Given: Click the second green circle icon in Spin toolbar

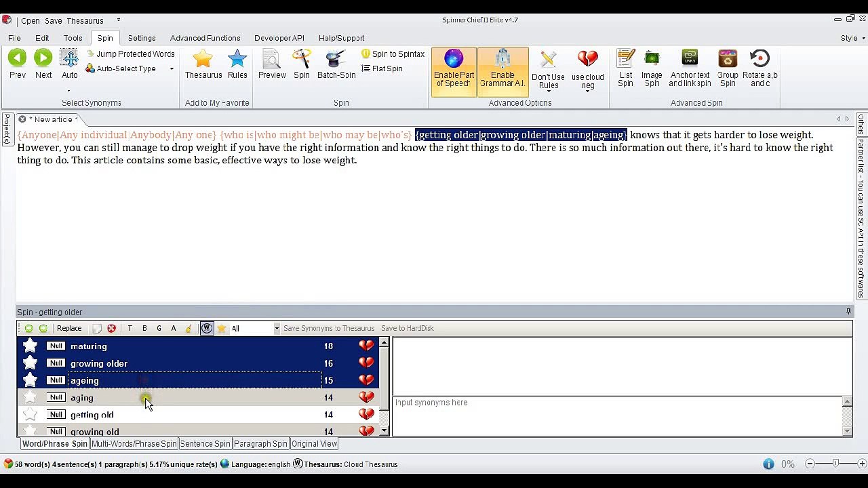Looking at the screenshot, I should pyautogui.click(x=43, y=329).
